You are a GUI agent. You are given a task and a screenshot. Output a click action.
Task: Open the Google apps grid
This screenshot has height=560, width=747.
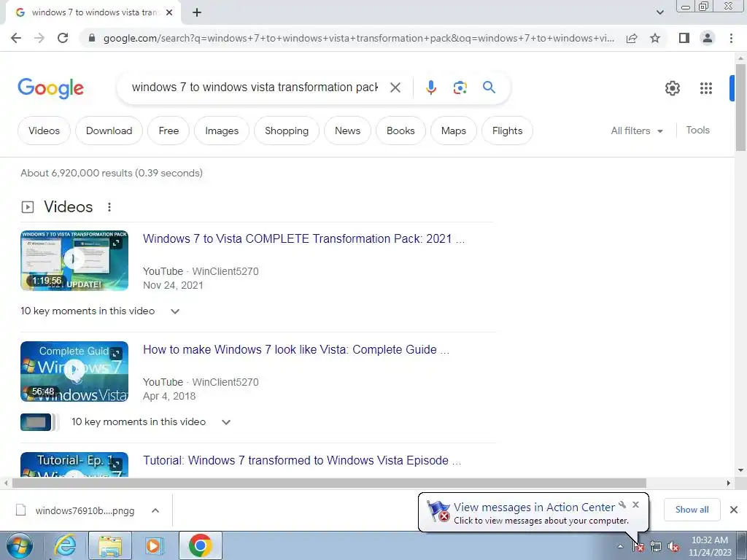coord(705,88)
